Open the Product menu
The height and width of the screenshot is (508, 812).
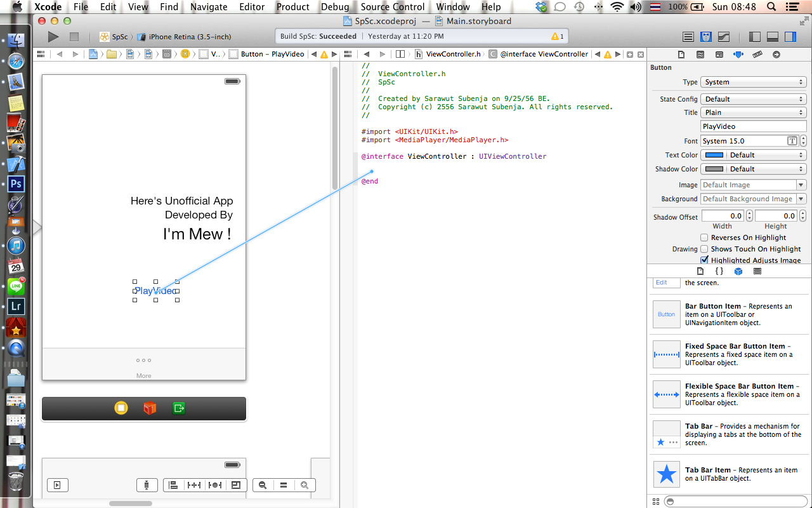tap(293, 7)
